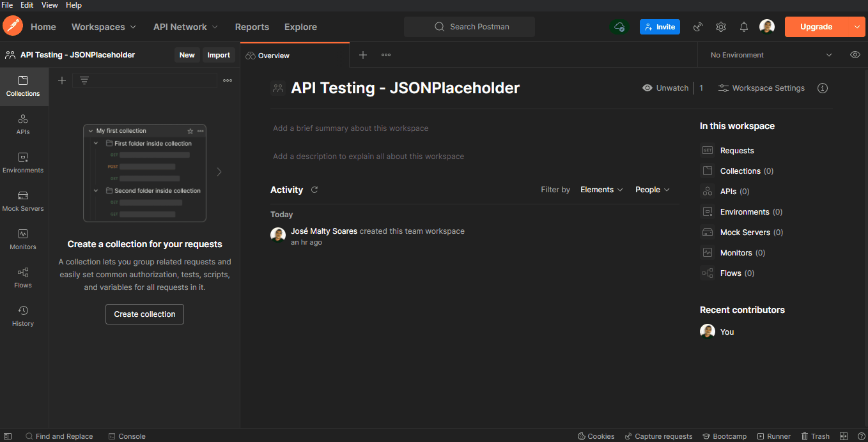Toggle Unwatch for this workspace
Screen dimensions: 868x442
pos(665,88)
